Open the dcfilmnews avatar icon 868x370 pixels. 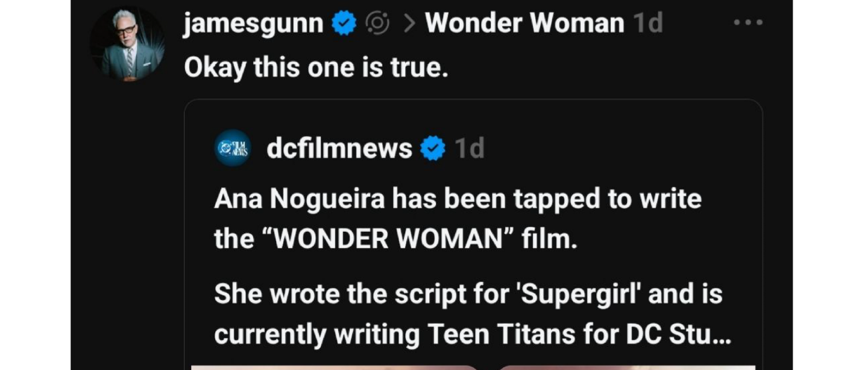coord(233,148)
